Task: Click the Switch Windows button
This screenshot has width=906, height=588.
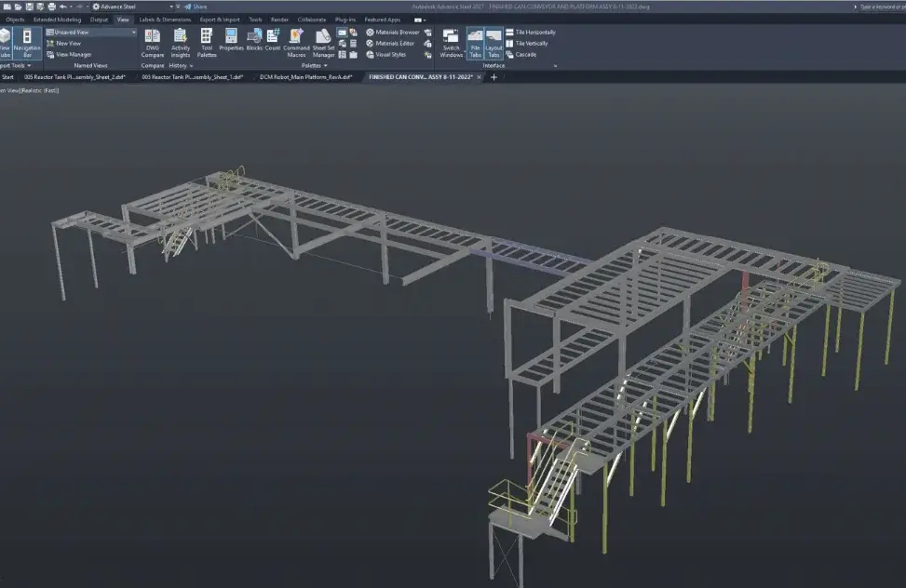Action: click(x=452, y=43)
